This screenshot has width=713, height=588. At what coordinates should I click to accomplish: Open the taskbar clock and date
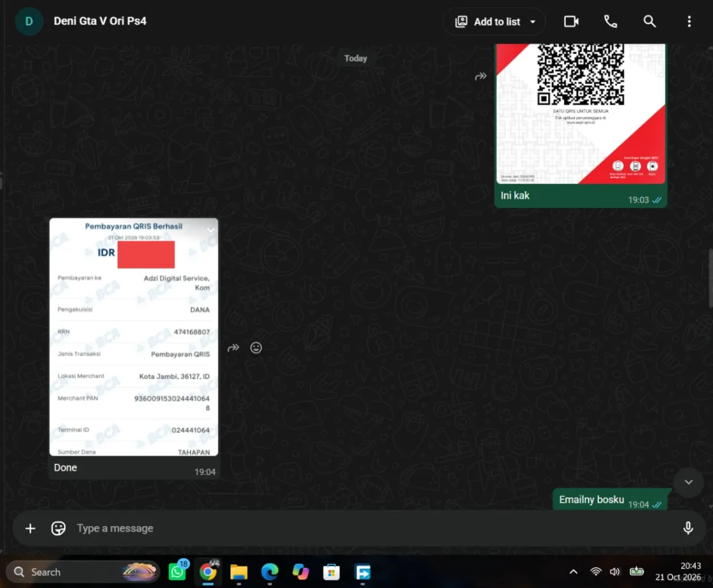677,572
